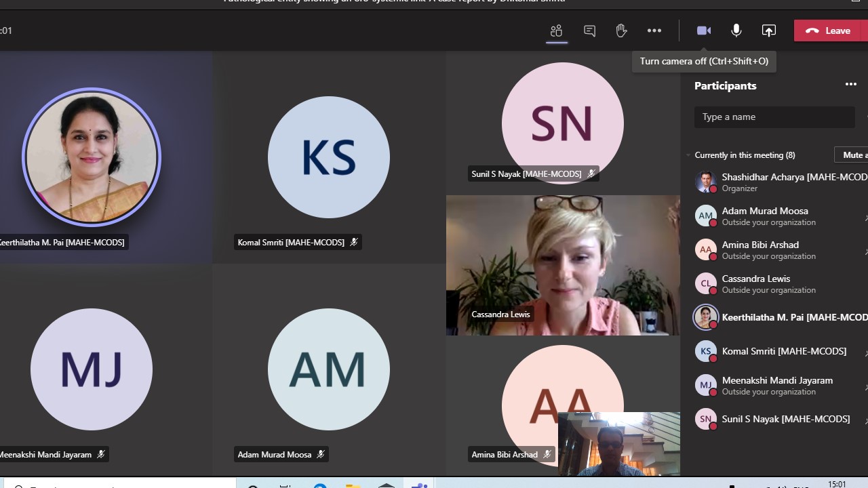Open share content tray
The image size is (868, 488).
(768, 30)
